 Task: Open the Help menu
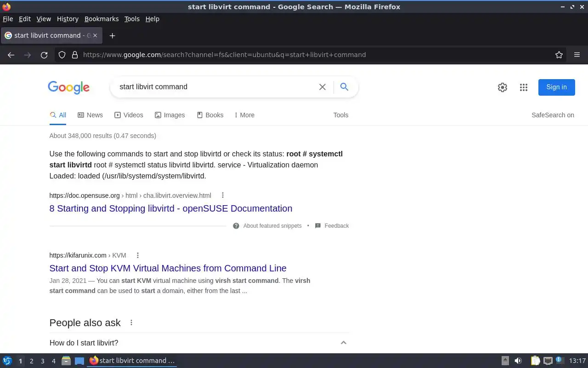pos(153,19)
